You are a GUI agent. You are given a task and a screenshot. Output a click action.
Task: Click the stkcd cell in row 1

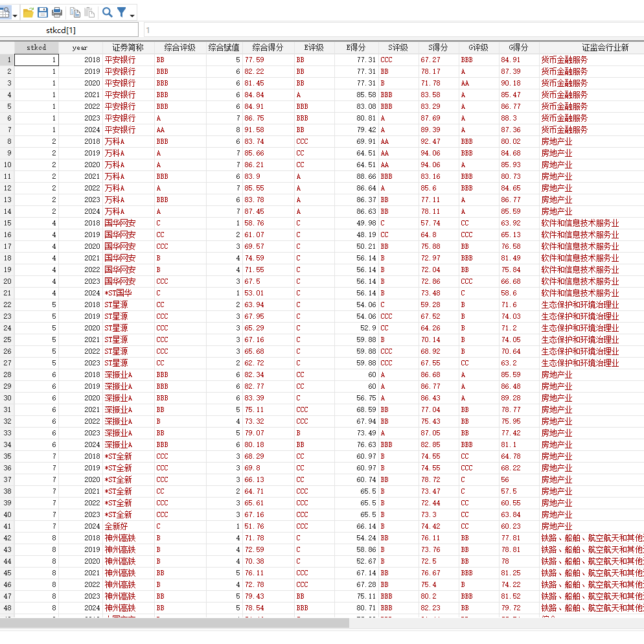[36, 60]
